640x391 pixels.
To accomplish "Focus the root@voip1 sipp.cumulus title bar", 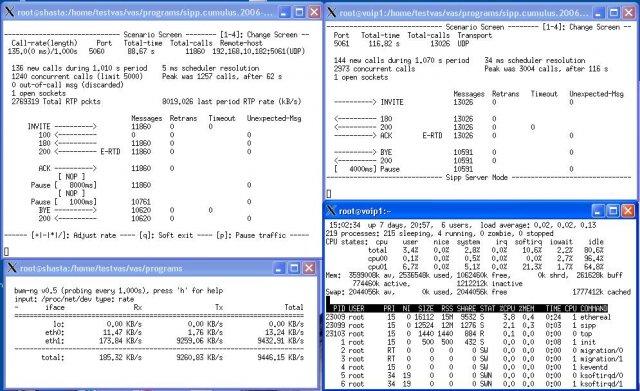I will 464,13.
